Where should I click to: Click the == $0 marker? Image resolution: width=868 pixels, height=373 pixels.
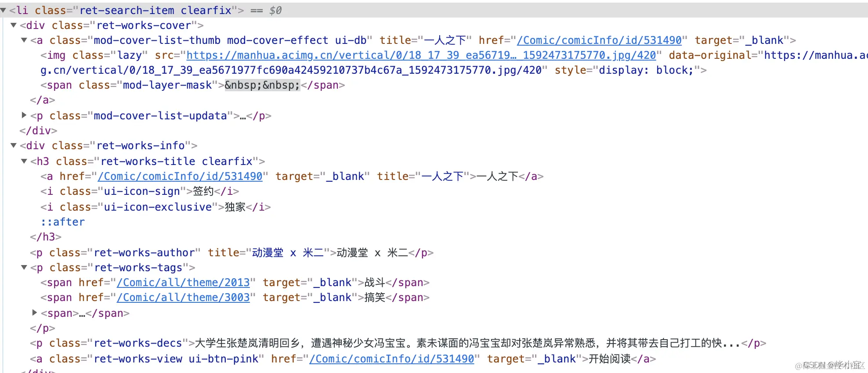(266, 10)
